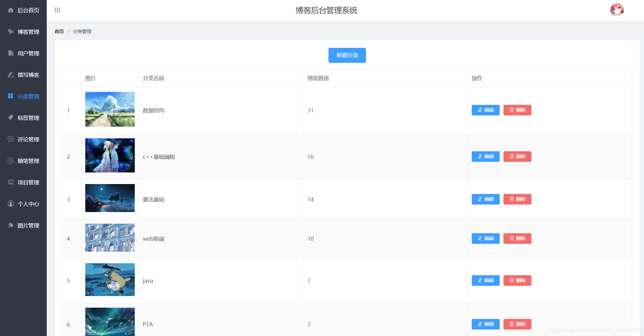The height and width of the screenshot is (336, 644).
Task: Click the 图片 column header
Action: [90, 78]
